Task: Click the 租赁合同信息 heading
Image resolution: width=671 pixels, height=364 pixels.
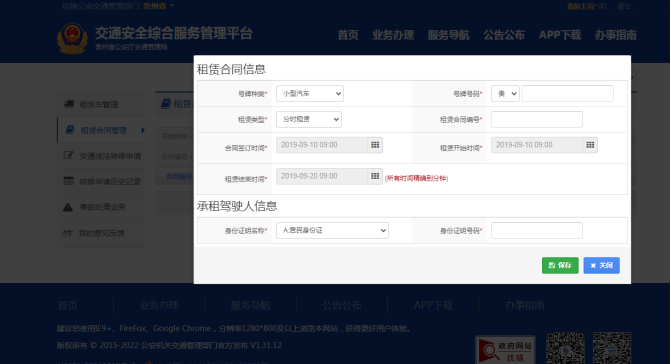Action: pyautogui.click(x=231, y=69)
